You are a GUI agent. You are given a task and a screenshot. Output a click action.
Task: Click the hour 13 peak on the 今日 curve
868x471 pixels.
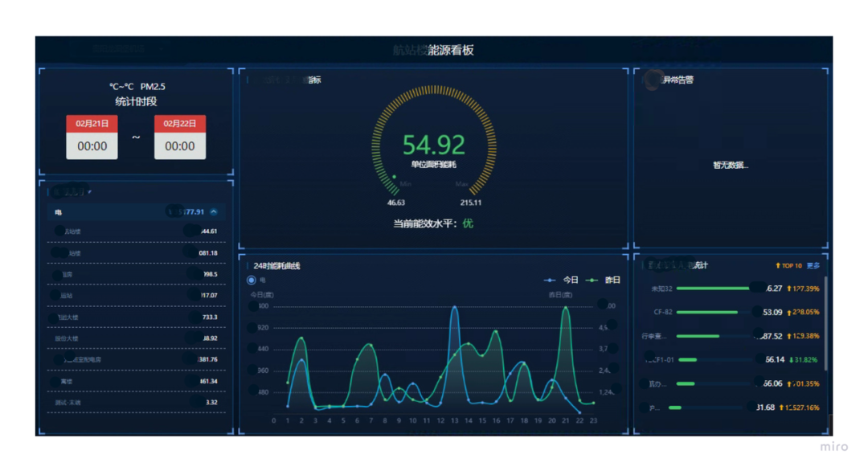pos(454,306)
